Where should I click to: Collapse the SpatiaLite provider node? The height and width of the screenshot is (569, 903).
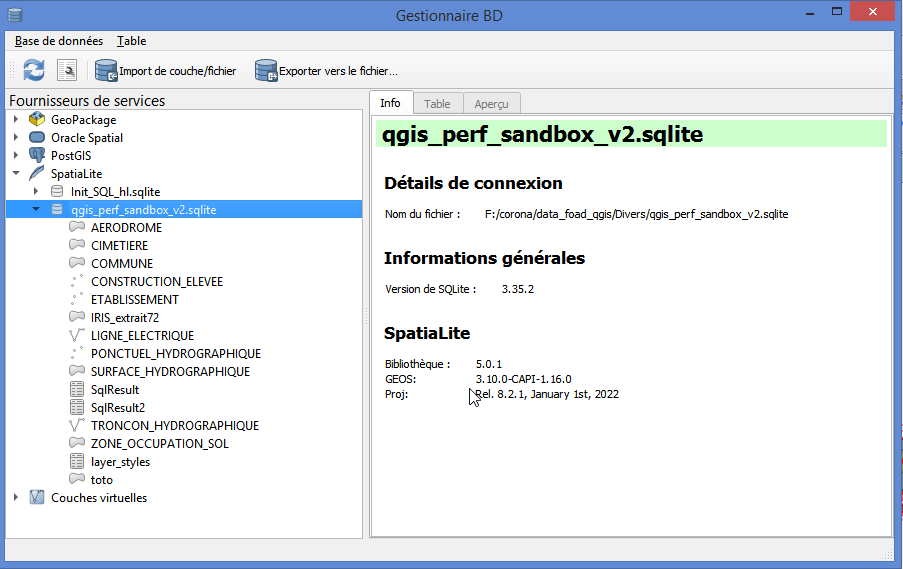click(x=16, y=173)
